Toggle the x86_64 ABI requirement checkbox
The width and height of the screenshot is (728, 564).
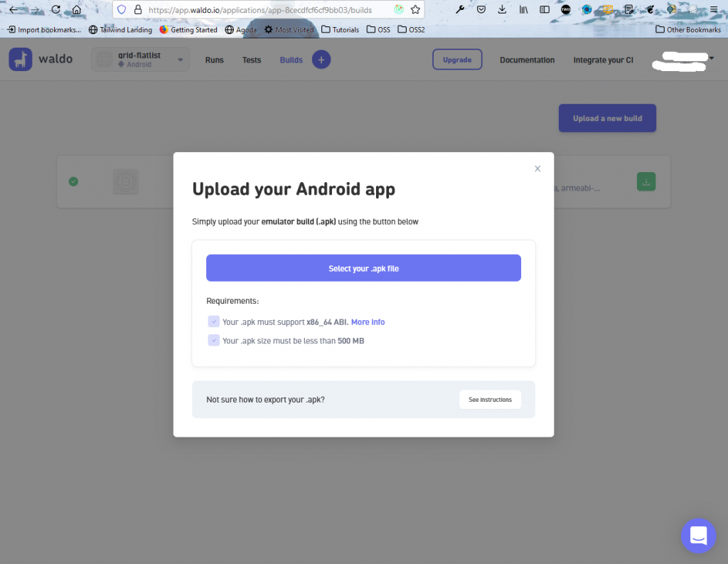click(213, 321)
